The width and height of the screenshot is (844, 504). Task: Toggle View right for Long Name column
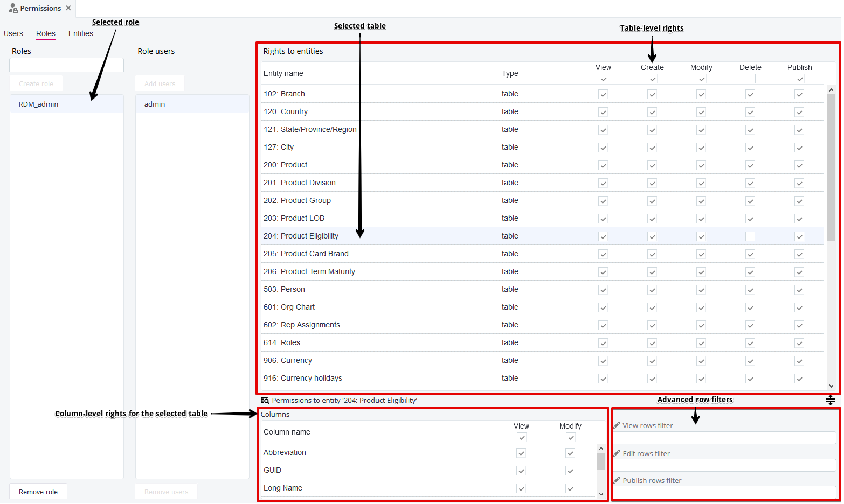click(x=521, y=488)
